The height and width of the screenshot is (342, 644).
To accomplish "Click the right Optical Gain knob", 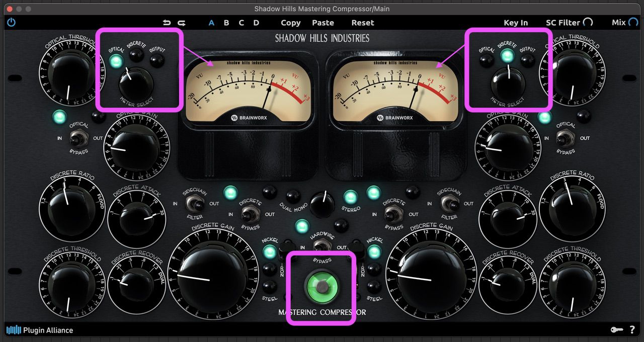I will 508,148.
